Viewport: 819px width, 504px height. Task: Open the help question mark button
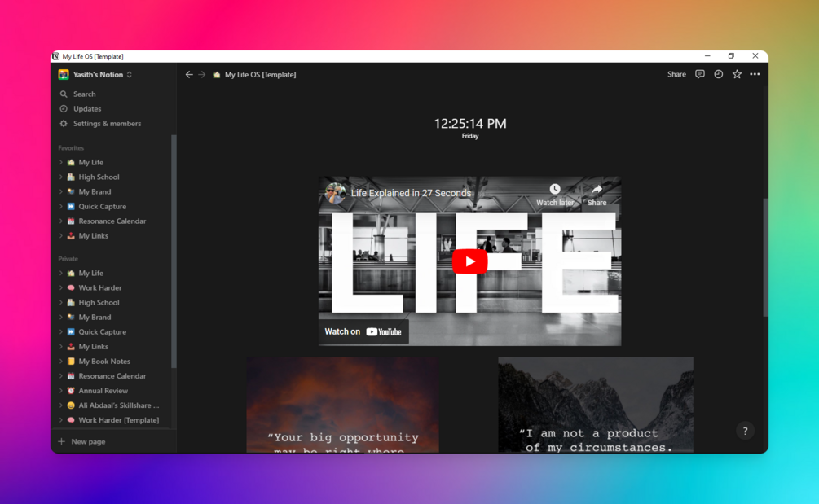[x=746, y=431]
